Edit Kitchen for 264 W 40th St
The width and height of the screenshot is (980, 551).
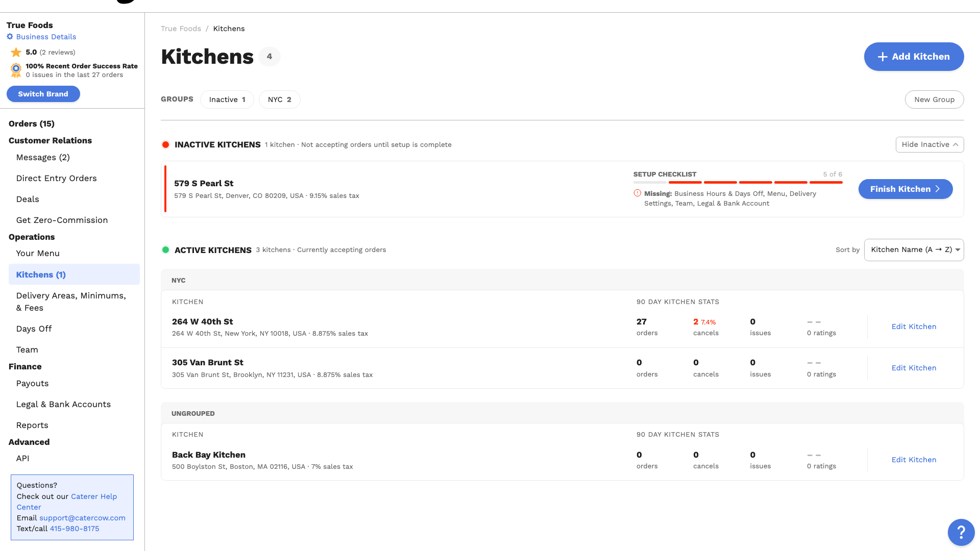(914, 327)
